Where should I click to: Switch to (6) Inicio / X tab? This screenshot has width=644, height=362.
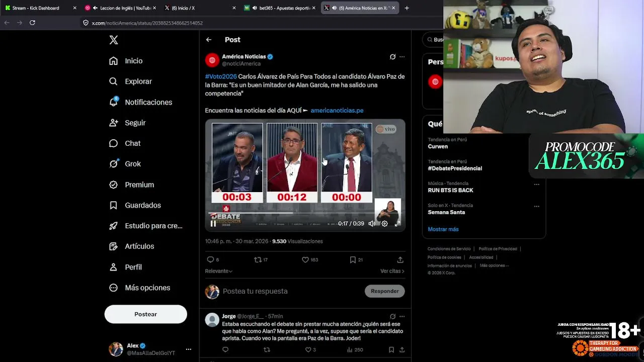coord(200,8)
